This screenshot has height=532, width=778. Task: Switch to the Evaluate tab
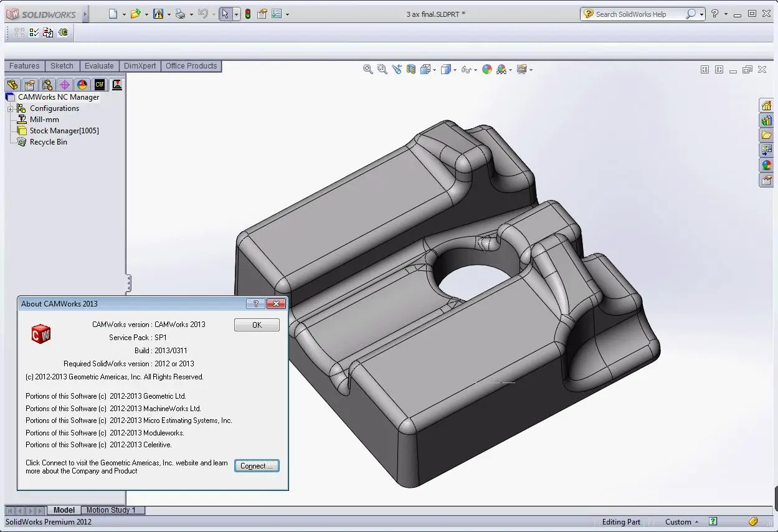(99, 66)
